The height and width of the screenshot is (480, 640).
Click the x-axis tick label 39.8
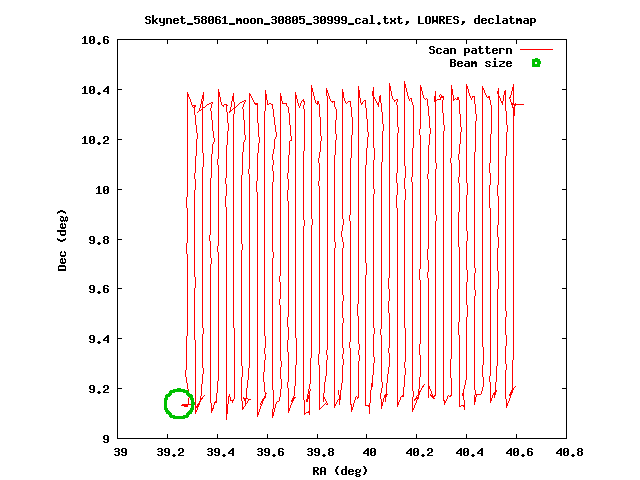(320, 452)
